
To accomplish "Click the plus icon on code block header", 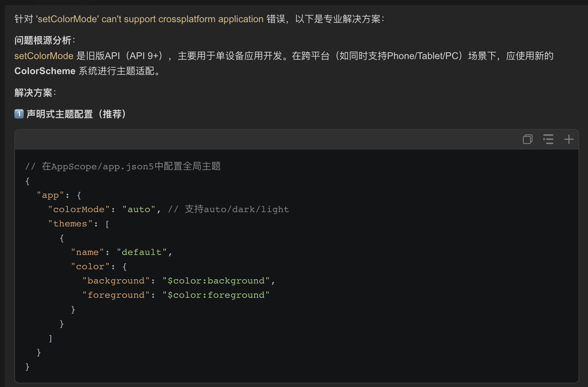I will click(569, 139).
